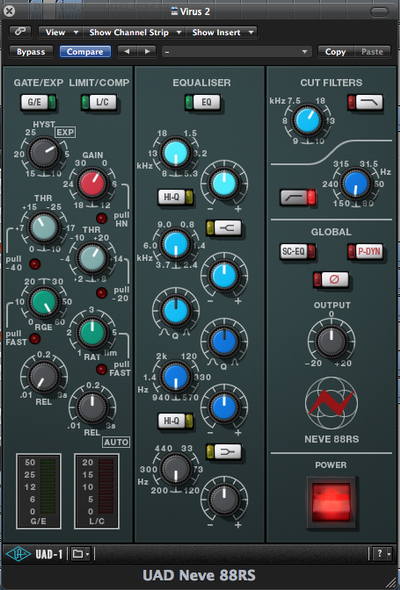Click the high-mid Q knob
The height and width of the screenshot is (590, 400).
click(176, 311)
